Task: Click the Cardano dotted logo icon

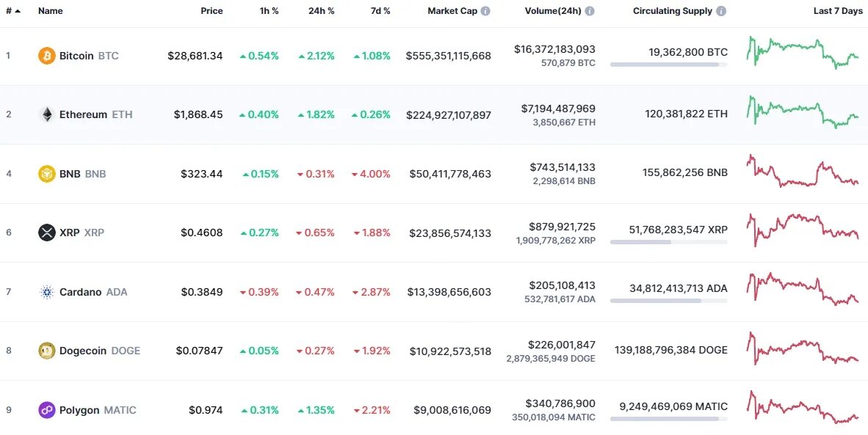Action: click(47, 292)
